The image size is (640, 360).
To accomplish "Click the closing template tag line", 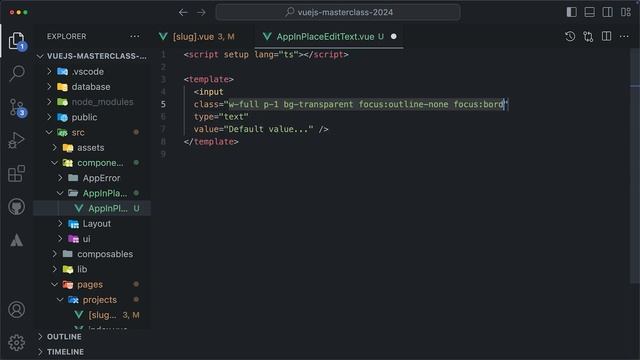I will [211, 142].
